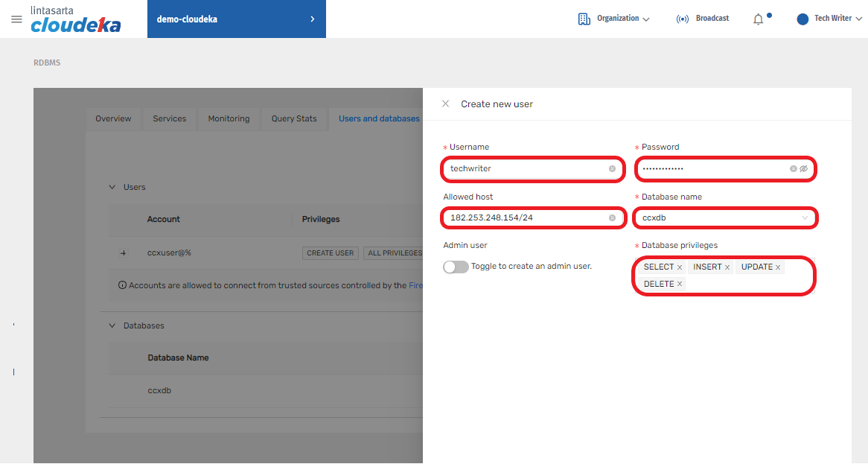This screenshot has height=464, width=868.
Task: Show the hidden password characters
Action: (x=804, y=169)
